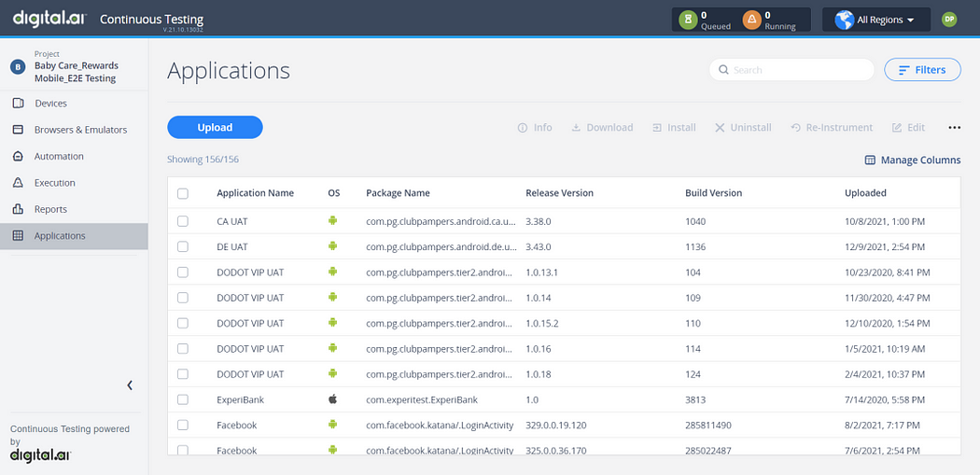
Task: Click the globe All Regions icon
Action: coord(845,20)
